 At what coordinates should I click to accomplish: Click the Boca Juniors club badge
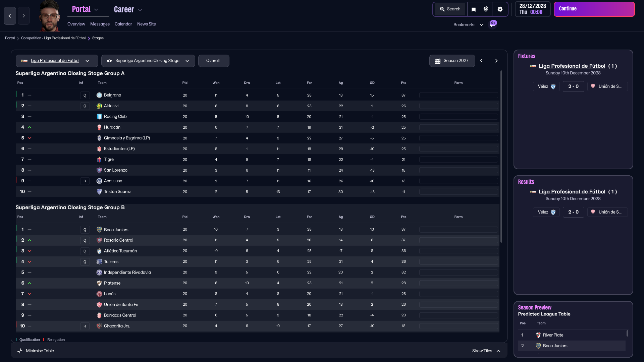[x=99, y=230]
